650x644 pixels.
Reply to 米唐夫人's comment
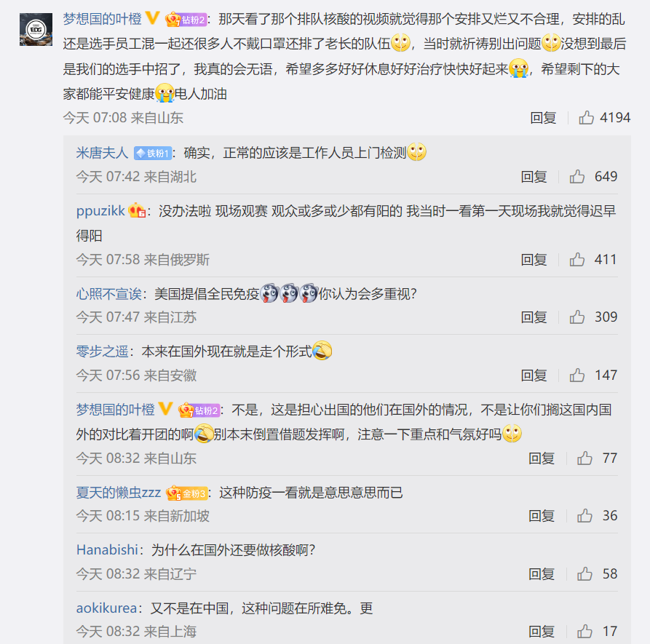[534, 177]
